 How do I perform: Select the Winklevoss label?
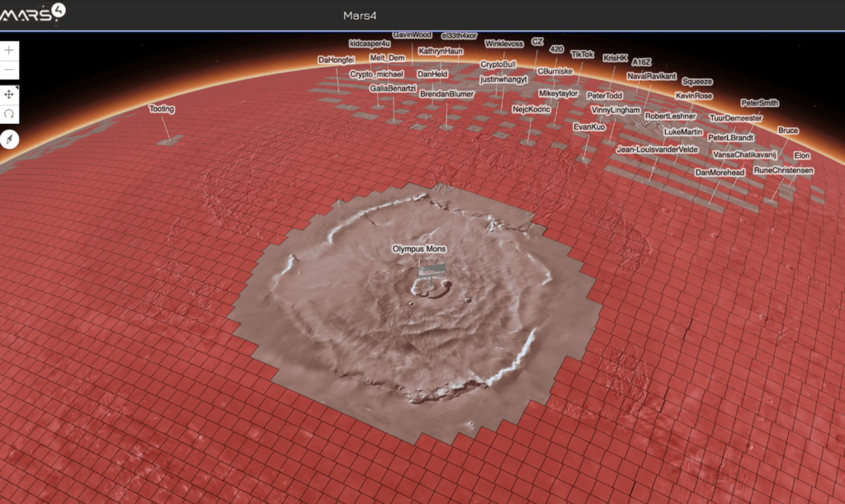point(504,44)
